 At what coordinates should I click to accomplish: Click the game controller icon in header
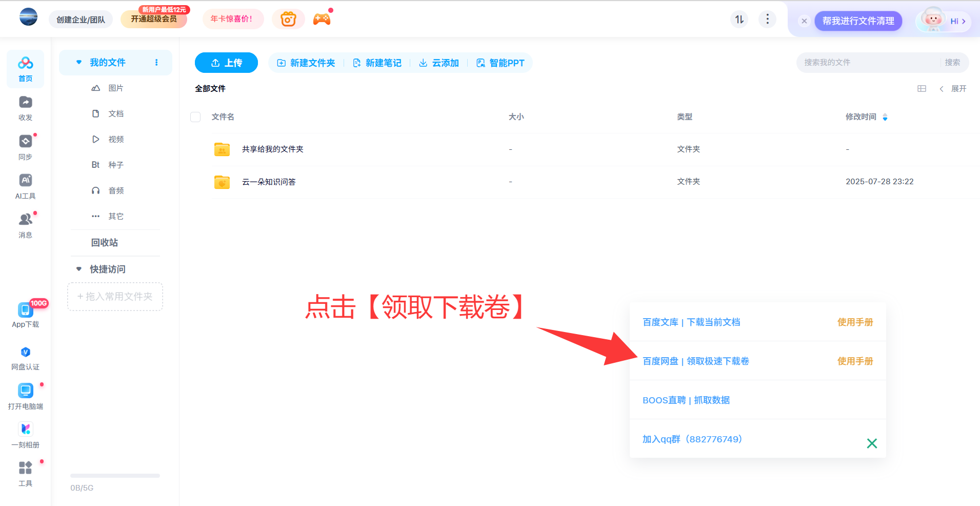tap(322, 20)
